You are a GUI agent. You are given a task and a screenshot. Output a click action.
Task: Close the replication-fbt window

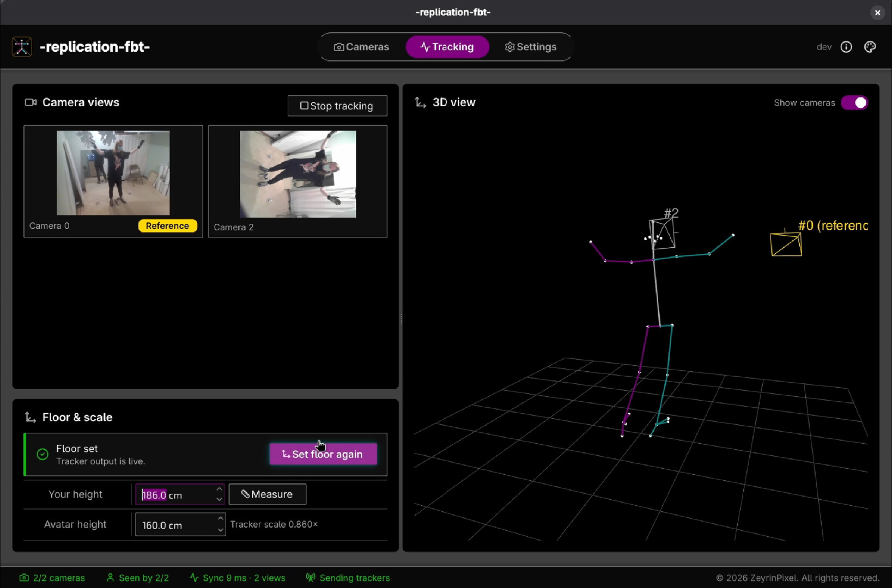tap(877, 12)
